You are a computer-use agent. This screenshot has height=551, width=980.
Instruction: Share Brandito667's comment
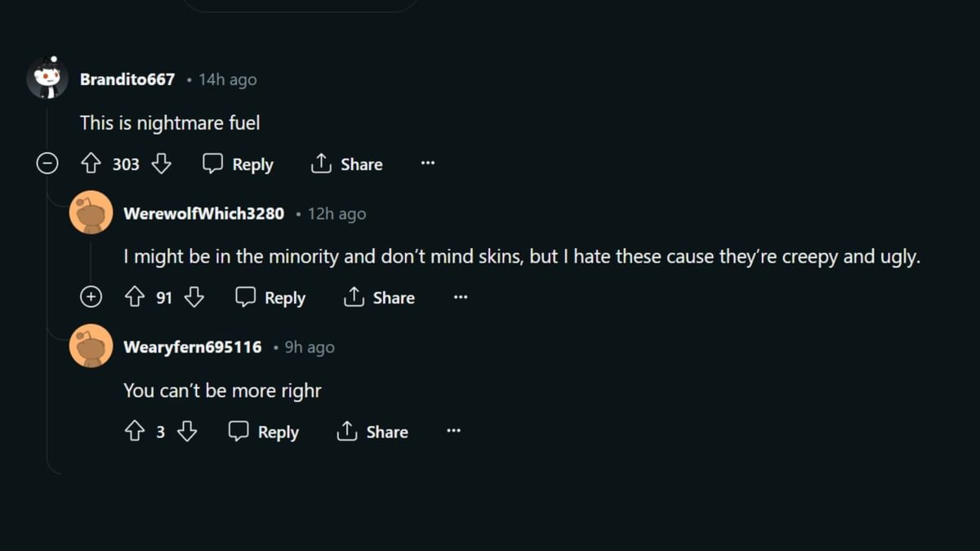pyautogui.click(x=346, y=164)
